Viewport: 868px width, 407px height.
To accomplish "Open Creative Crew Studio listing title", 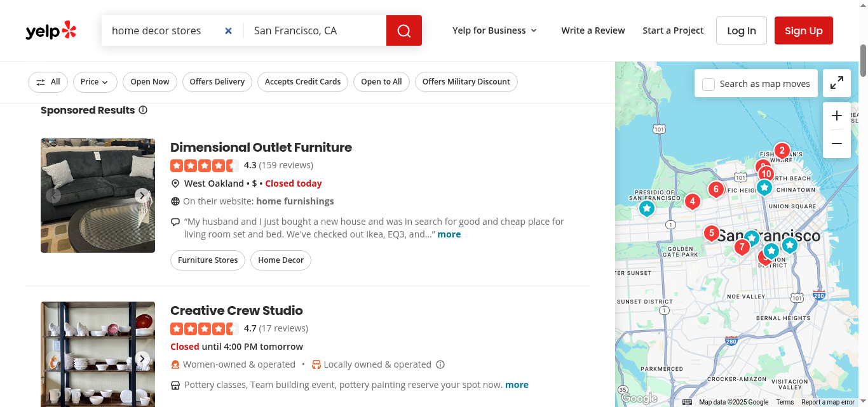I will (236, 310).
